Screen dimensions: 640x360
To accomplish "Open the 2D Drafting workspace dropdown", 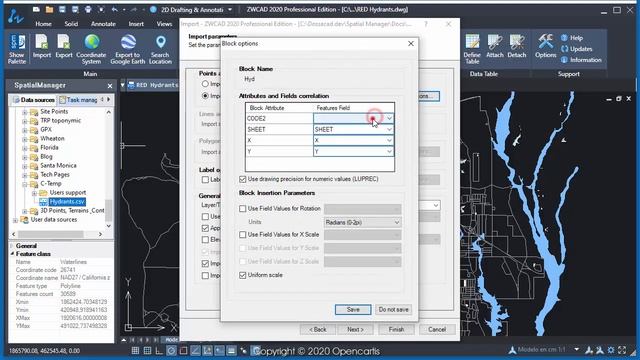I will click(230, 9).
